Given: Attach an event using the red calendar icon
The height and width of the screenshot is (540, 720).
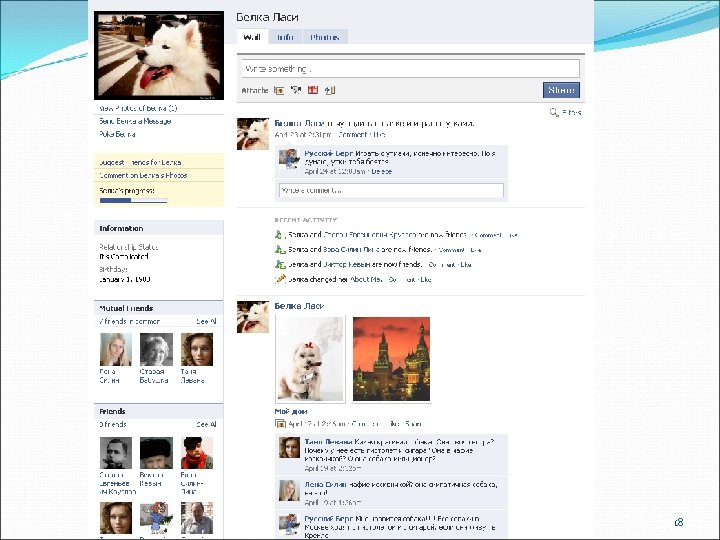Looking at the screenshot, I should 313,90.
